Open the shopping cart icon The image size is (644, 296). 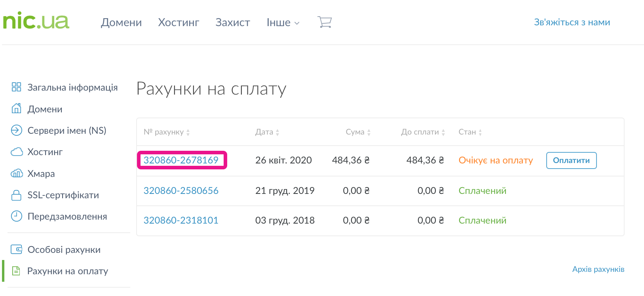tap(325, 22)
